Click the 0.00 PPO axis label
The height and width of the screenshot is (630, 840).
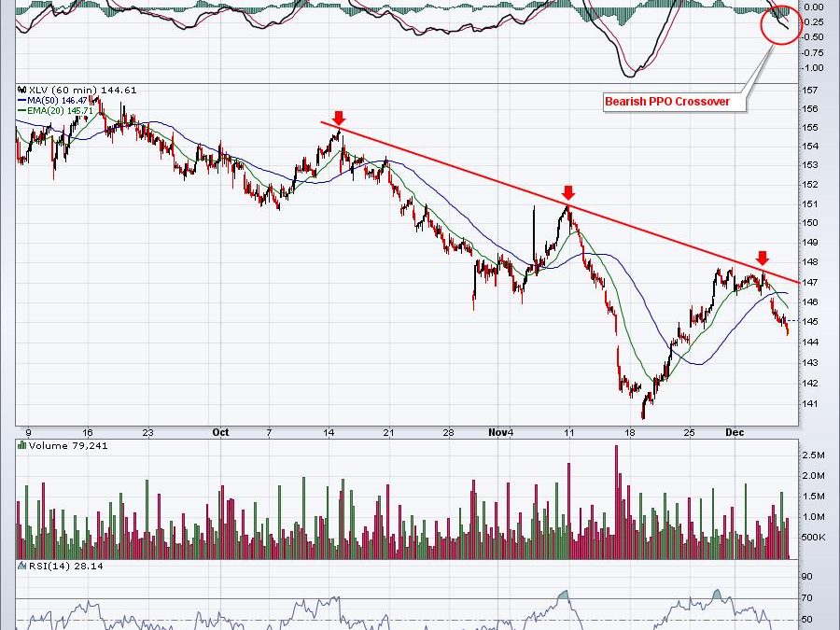[814, 7]
